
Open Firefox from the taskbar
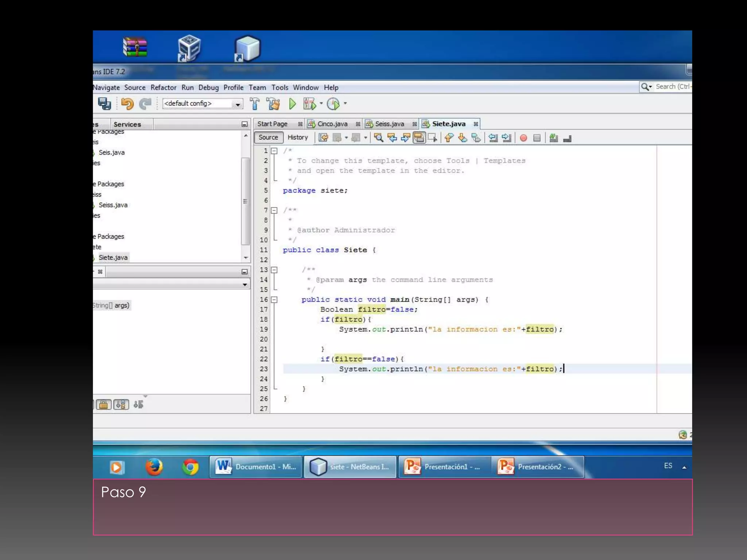(154, 467)
